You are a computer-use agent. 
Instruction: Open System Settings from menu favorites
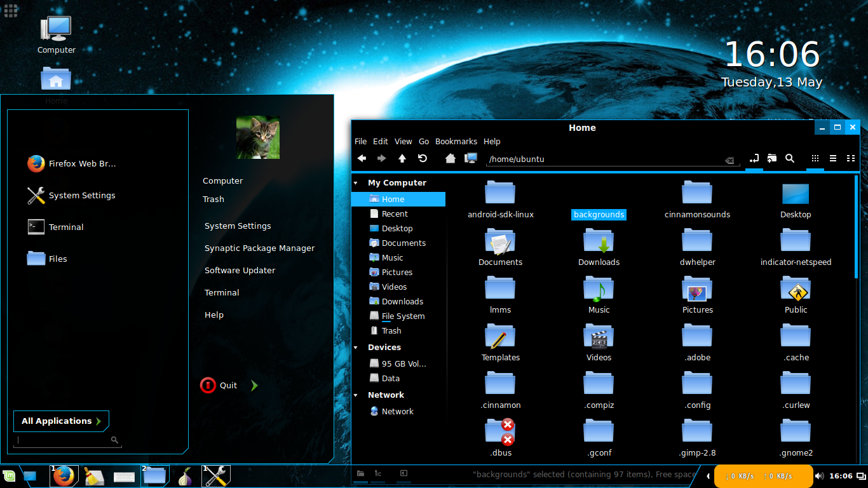(x=71, y=196)
